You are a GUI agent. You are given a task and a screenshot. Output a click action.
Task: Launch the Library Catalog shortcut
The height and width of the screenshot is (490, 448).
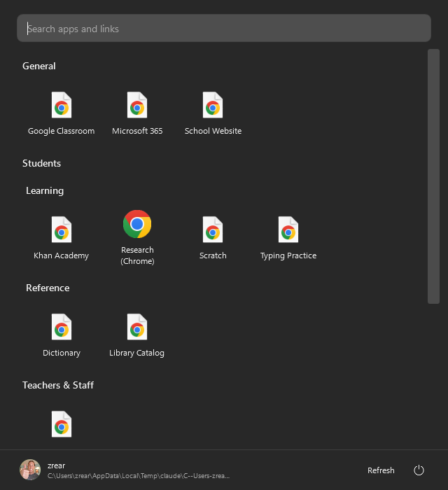click(137, 335)
